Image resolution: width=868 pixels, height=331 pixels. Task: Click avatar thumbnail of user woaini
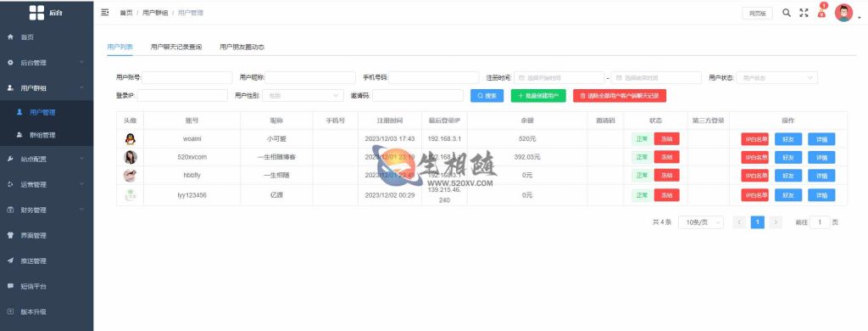(x=130, y=138)
